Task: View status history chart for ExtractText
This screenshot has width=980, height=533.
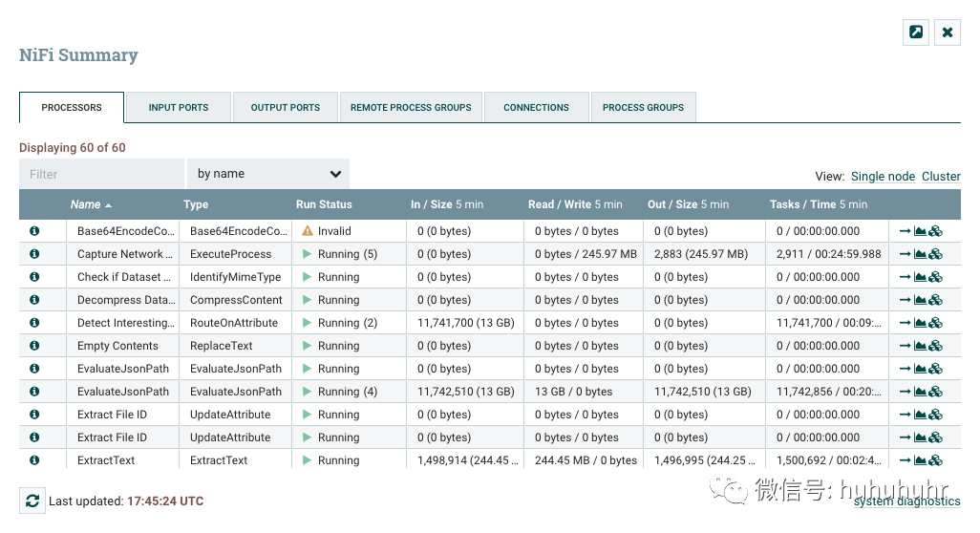Action: click(920, 460)
